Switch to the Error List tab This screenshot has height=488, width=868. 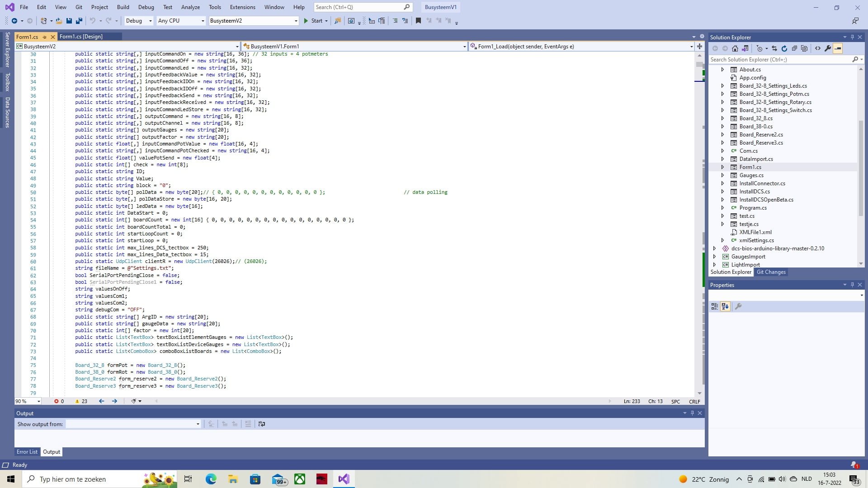(x=27, y=452)
